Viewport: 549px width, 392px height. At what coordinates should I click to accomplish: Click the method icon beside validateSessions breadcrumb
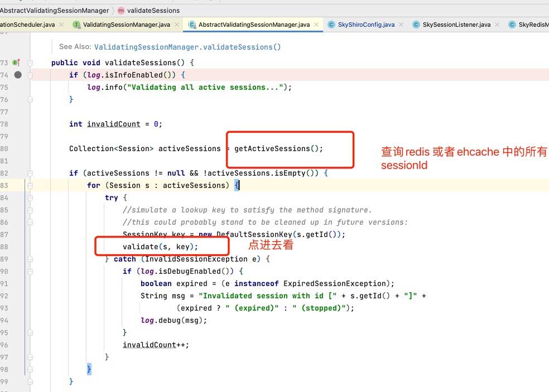(121, 11)
